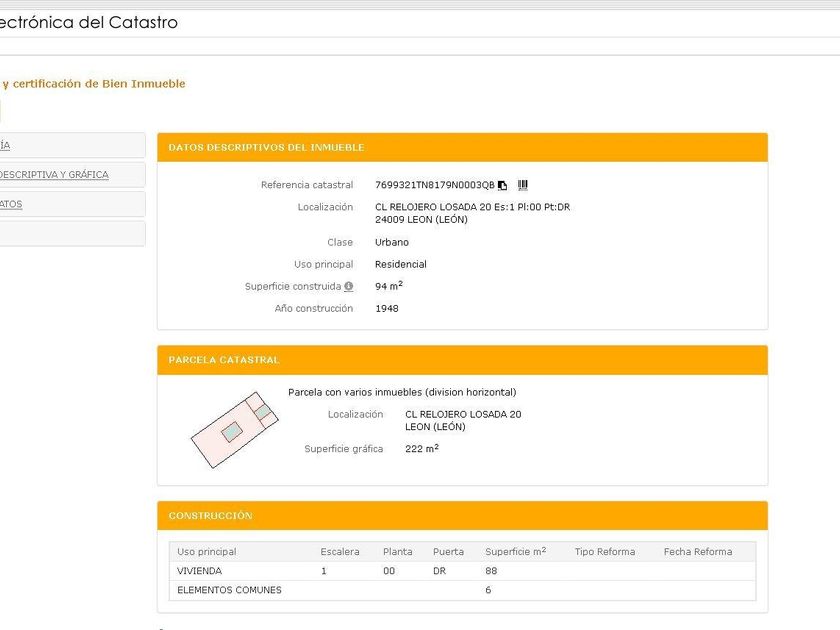Open the sidebar link ending in ATOS
This screenshot has height=630, width=840.
click(x=11, y=204)
